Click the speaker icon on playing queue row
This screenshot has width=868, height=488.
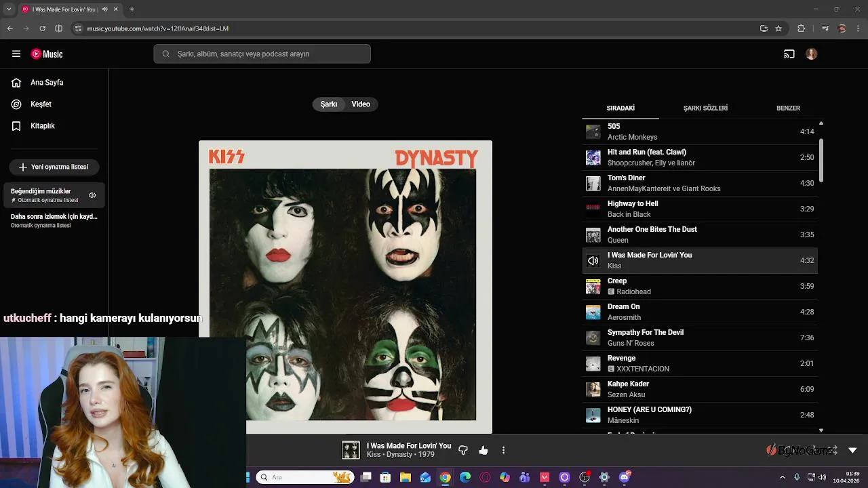(x=593, y=261)
